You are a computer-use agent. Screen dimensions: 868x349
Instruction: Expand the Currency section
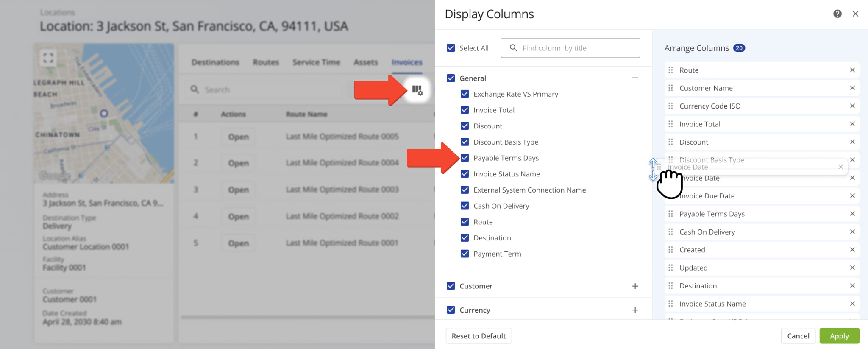(635, 310)
